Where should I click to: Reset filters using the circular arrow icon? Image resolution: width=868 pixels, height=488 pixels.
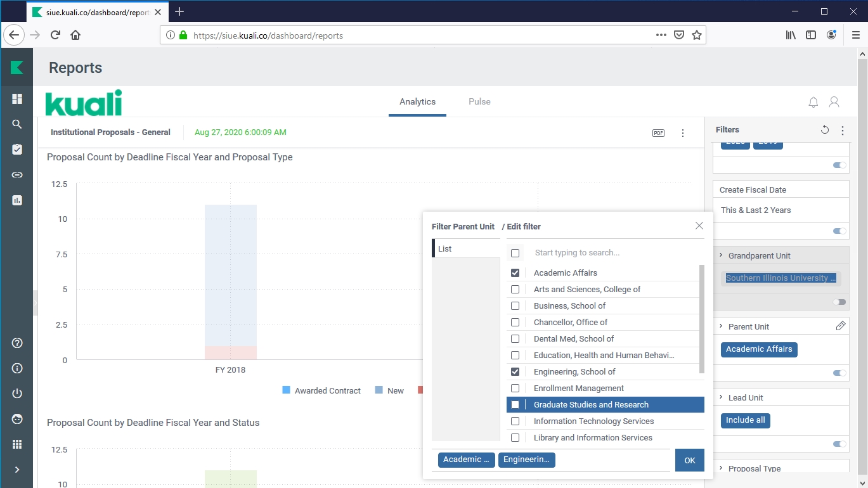(825, 130)
